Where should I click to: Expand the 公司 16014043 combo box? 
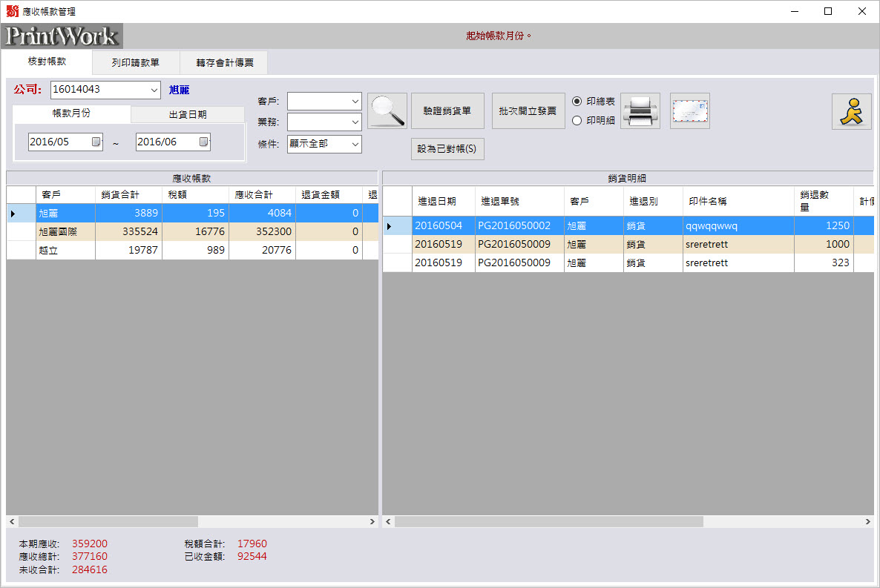click(x=154, y=90)
